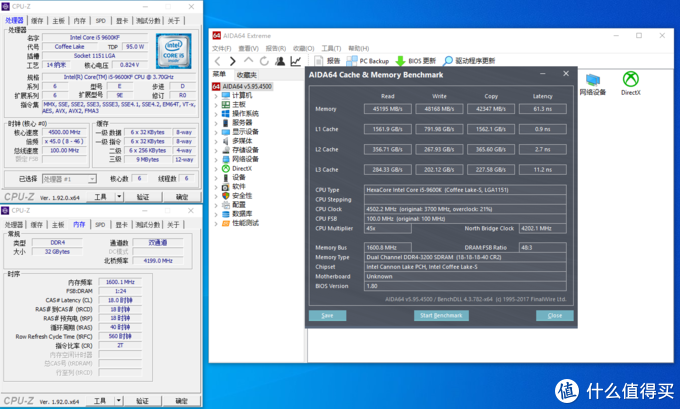Open the 处理器 #1 selection dropdown
Image resolution: width=680 pixels, height=409 pixels.
[70, 179]
